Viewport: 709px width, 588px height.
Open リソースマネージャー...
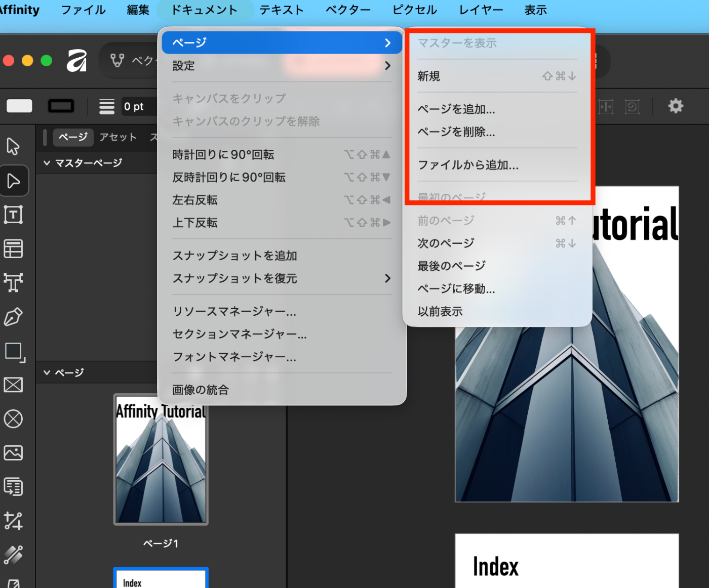(282, 311)
